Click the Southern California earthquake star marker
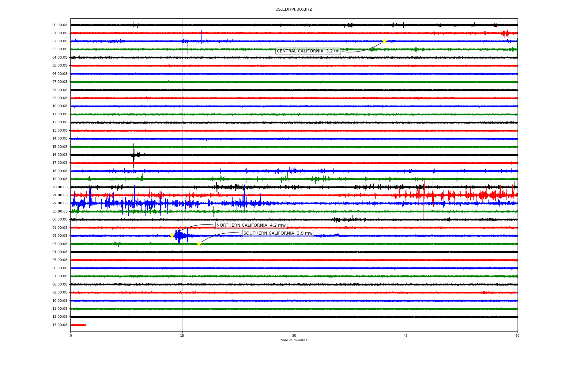Image resolution: width=588 pixels, height=368 pixels. pyautogui.click(x=199, y=244)
